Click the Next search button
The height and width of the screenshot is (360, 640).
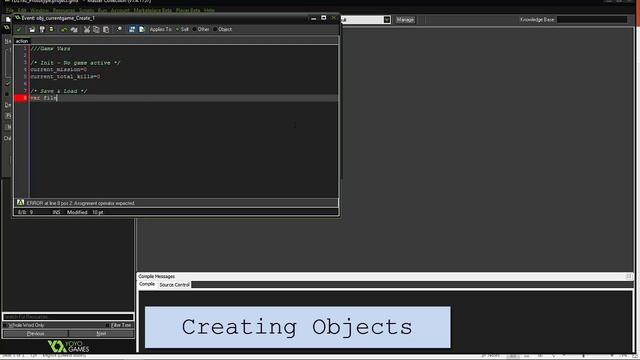click(101, 333)
